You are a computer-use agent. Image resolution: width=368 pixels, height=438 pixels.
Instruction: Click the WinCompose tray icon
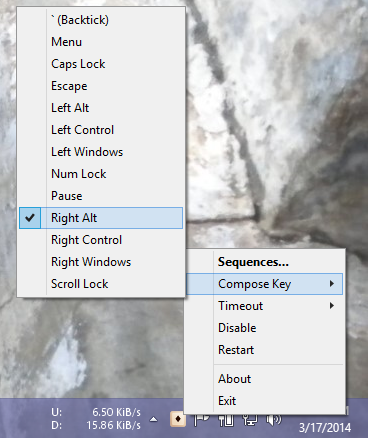point(178,419)
